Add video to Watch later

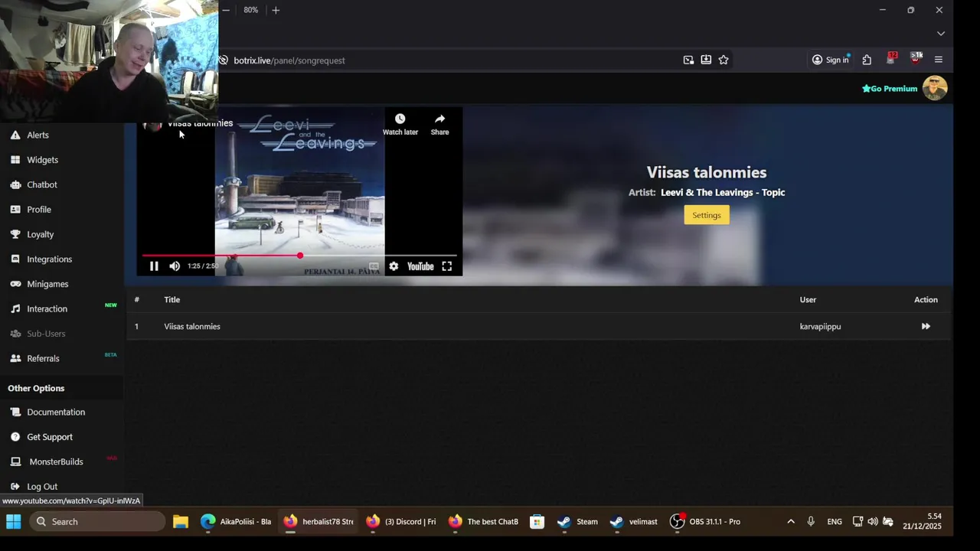(400, 124)
